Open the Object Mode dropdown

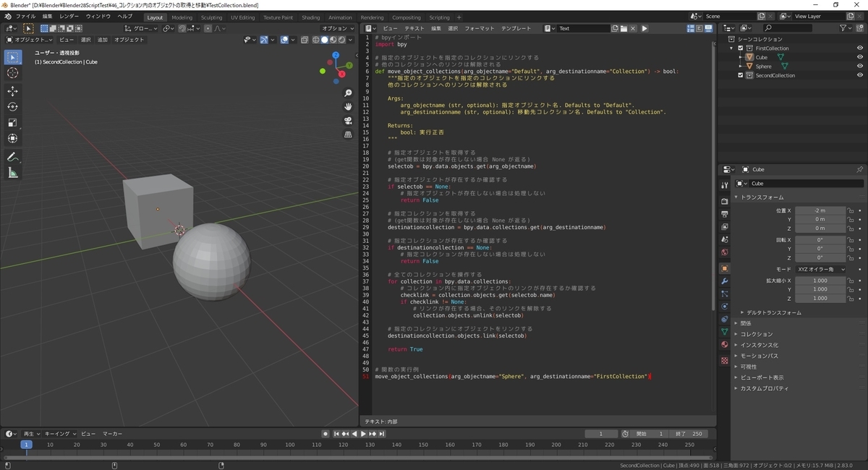click(x=29, y=40)
